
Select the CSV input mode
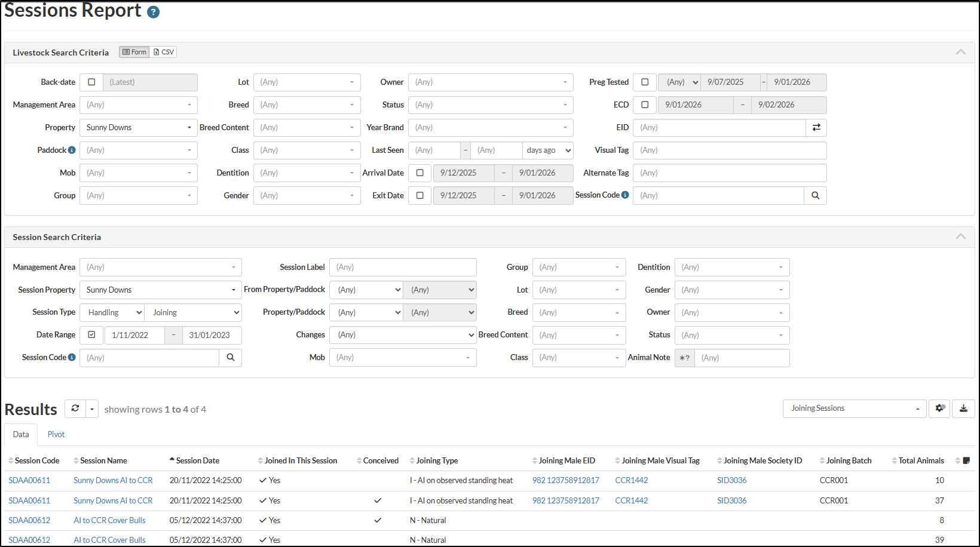click(163, 52)
